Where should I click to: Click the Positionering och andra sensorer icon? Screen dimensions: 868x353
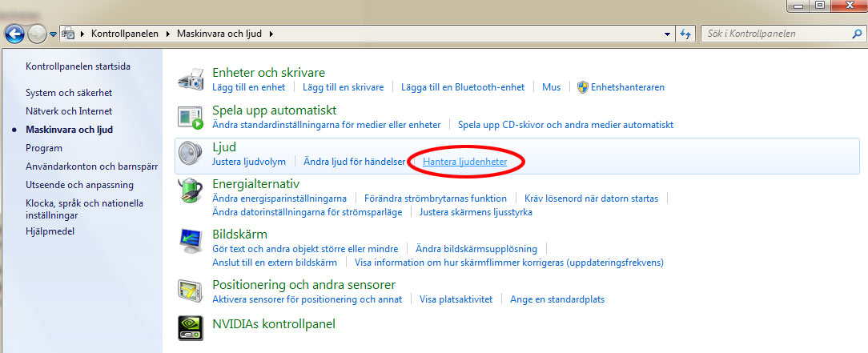point(191,291)
